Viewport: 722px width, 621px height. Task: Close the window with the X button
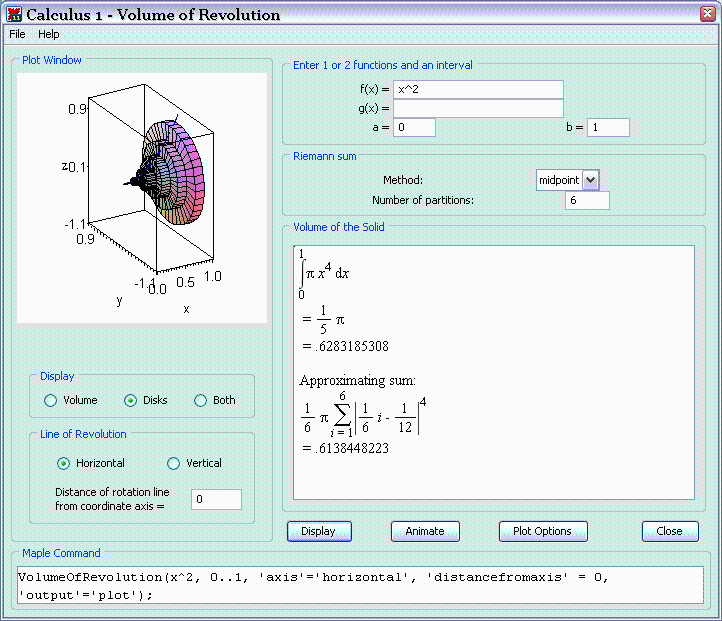[706, 14]
